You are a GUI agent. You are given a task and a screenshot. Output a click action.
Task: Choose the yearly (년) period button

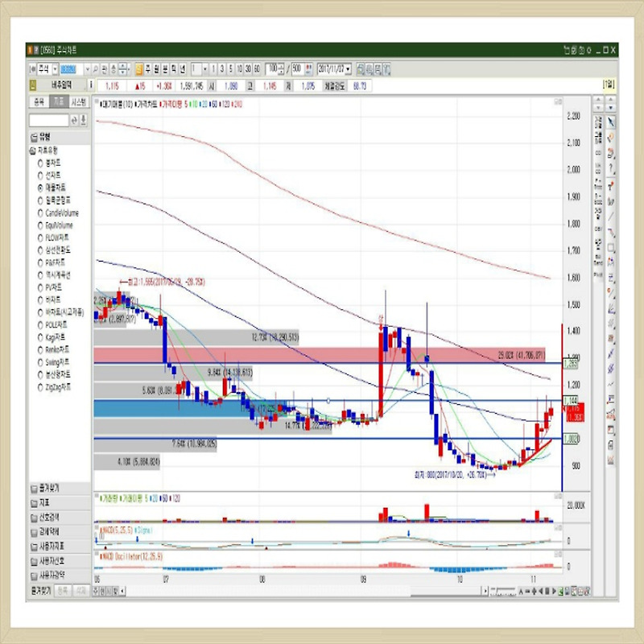coord(183,69)
